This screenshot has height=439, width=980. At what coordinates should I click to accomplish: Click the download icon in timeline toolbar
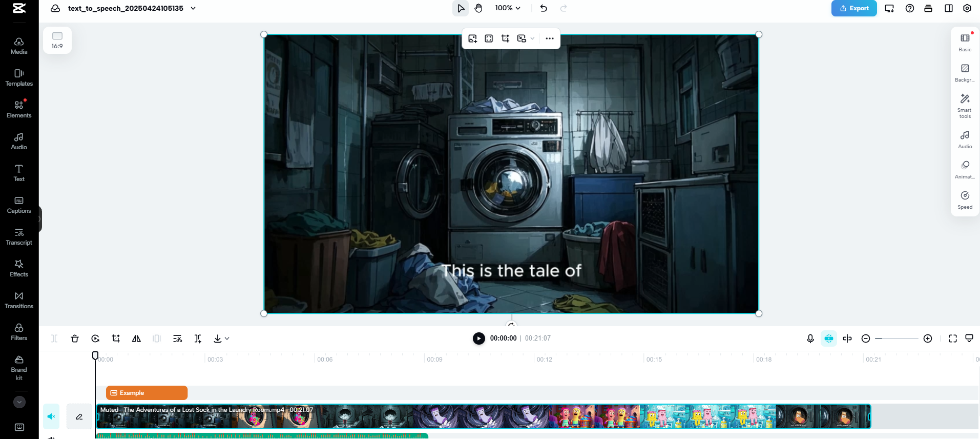(218, 338)
